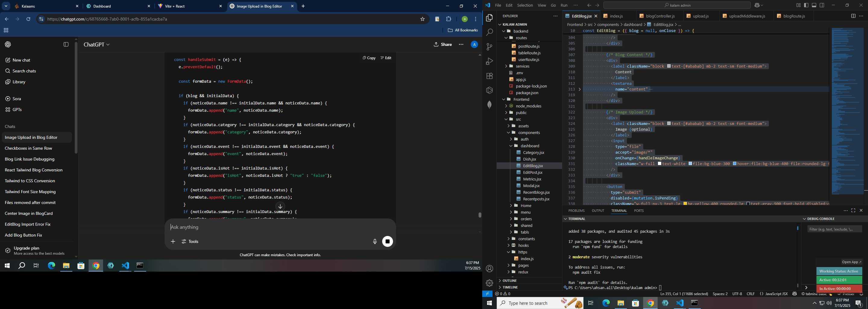This screenshot has height=309, width=868.
Task: Expand node_modules folder in explorer
Action: click(506, 106)
